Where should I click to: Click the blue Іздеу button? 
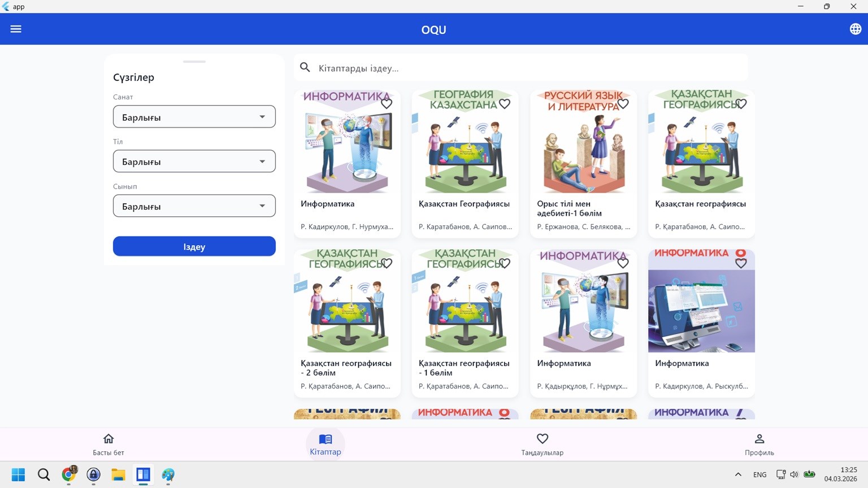(x=194, y=246)
